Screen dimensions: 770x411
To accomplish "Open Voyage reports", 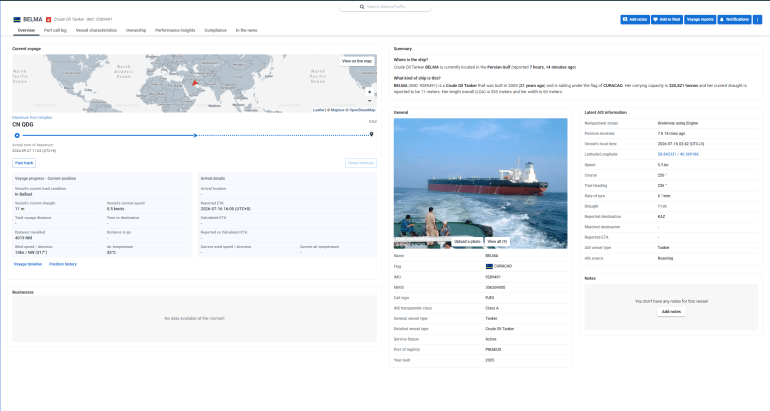I will coord(700,20).
